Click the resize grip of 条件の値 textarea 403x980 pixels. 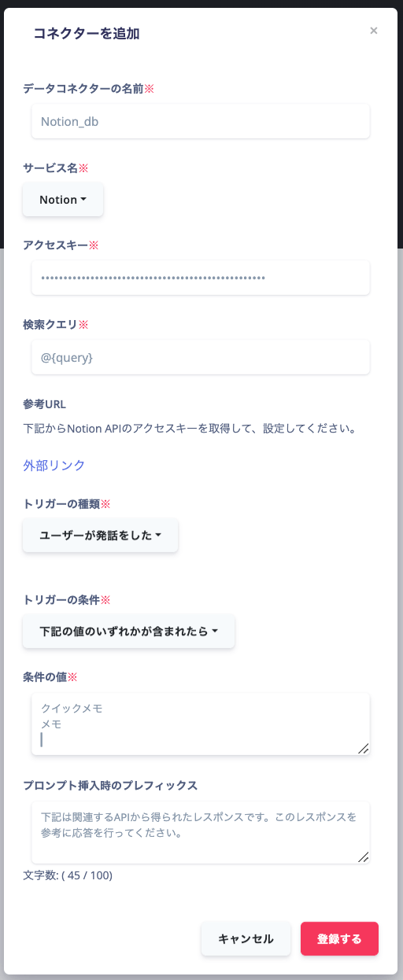(x=363, y=749)
